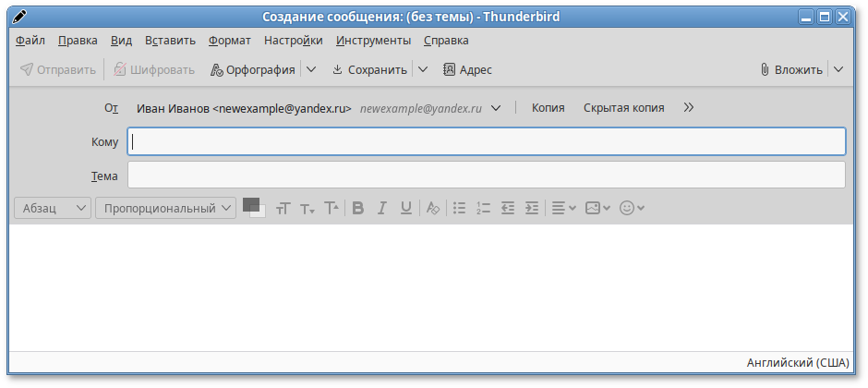
Task: Open the Файл menu
Action: click(30, 41)
